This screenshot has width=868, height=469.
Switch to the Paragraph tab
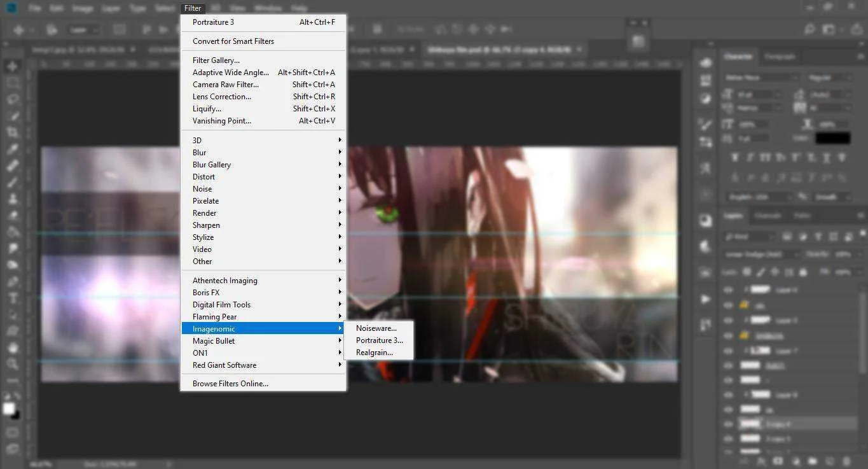(780, 57)
